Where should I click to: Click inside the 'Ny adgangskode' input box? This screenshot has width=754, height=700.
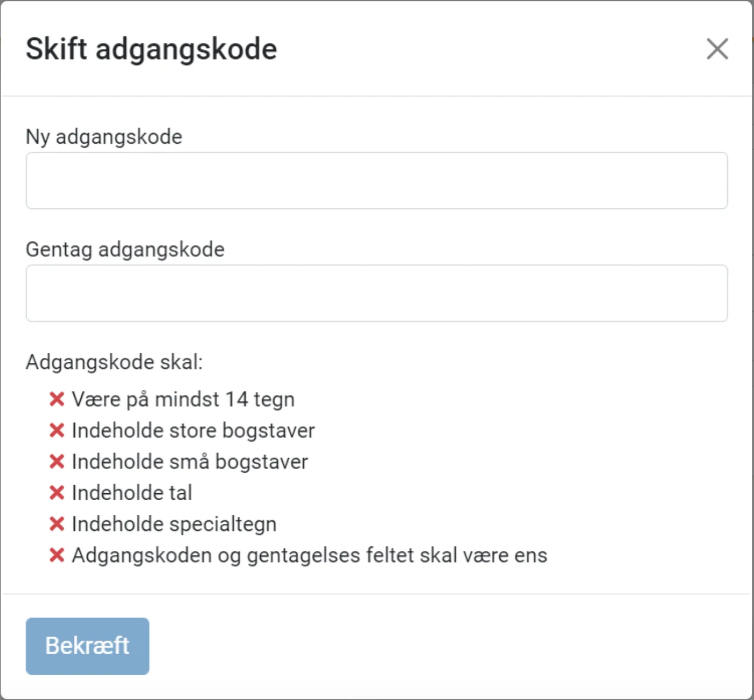click(376, 180)
